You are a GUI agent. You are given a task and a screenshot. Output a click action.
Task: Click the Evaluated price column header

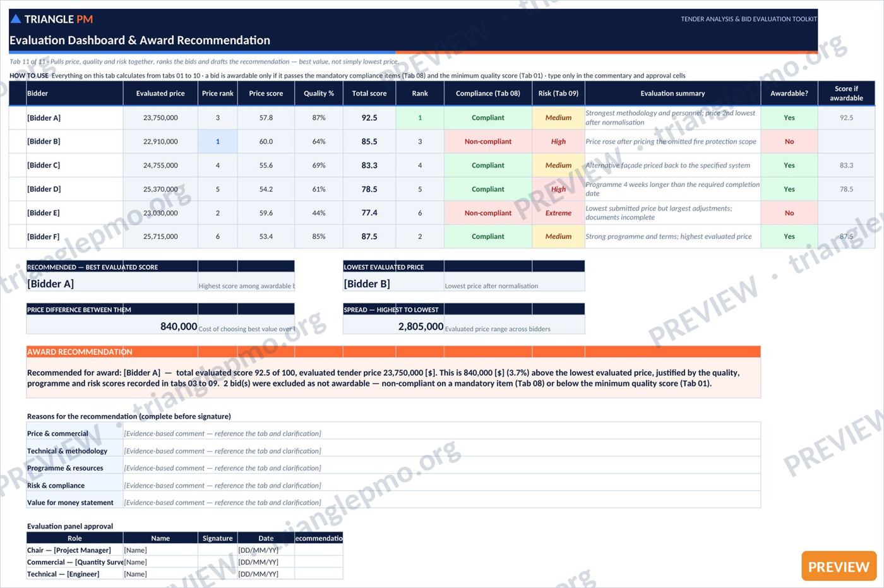tap(160, 93)
